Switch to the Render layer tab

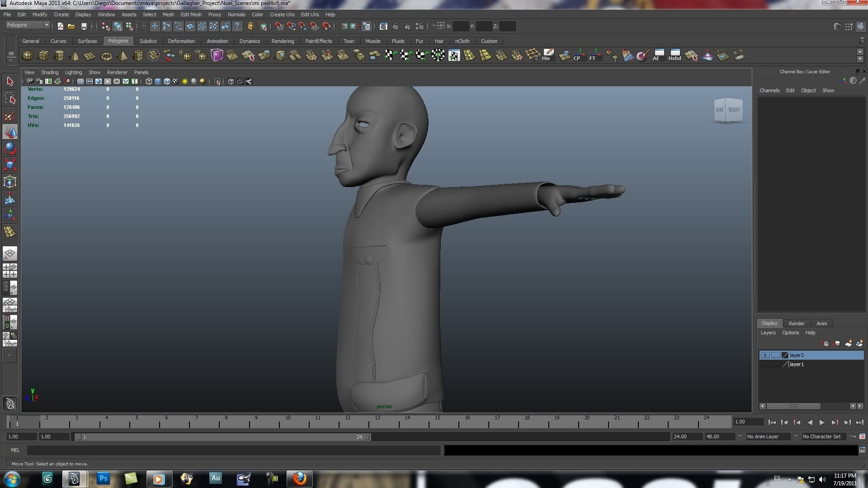(797, 324)
